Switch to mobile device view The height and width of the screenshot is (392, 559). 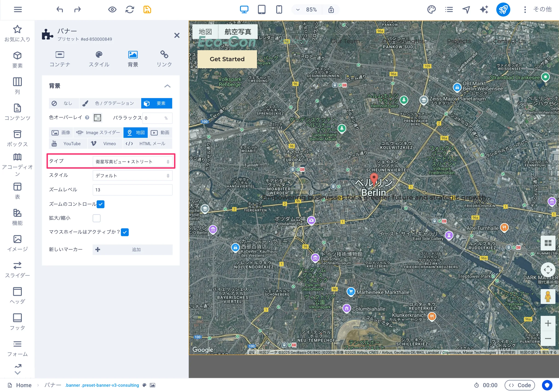[279, 9]
